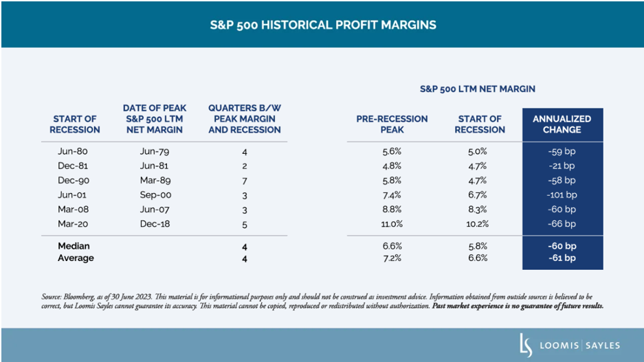Select the S&P 500 LTM Net Margin subheading

(477, 89)
